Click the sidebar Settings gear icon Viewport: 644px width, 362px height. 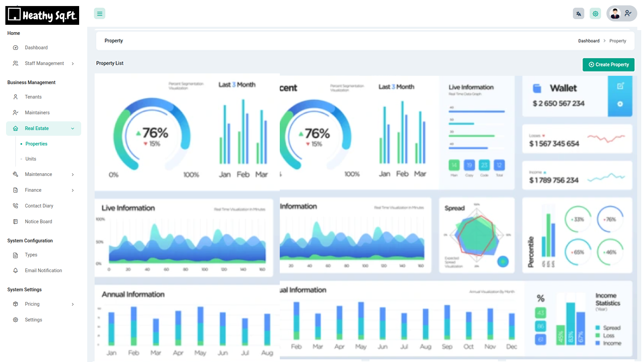15,320
